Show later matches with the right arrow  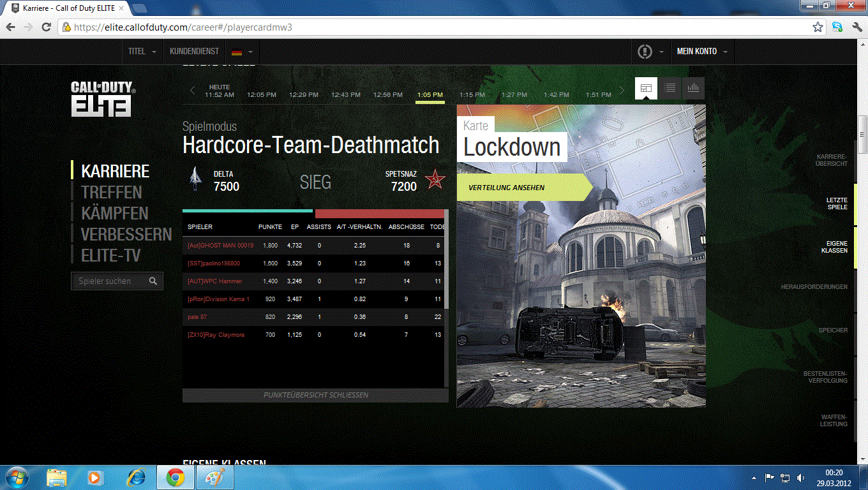point(622,91)
